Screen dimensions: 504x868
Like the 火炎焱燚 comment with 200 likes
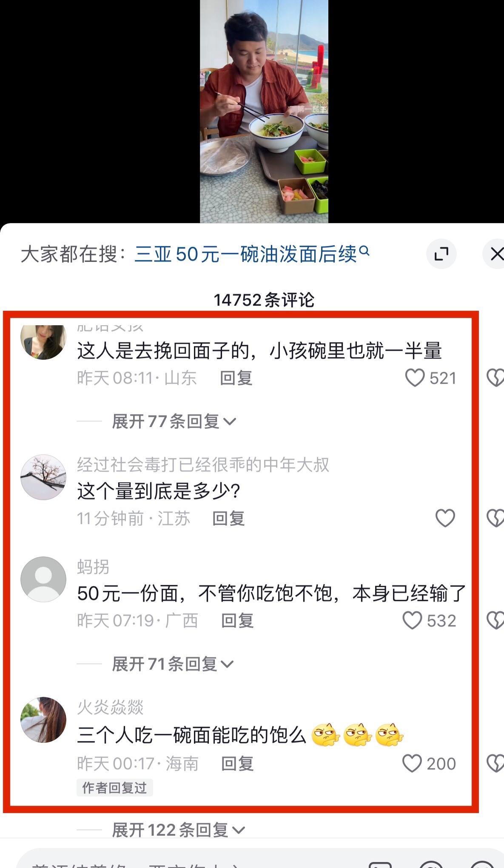point(412,763)
